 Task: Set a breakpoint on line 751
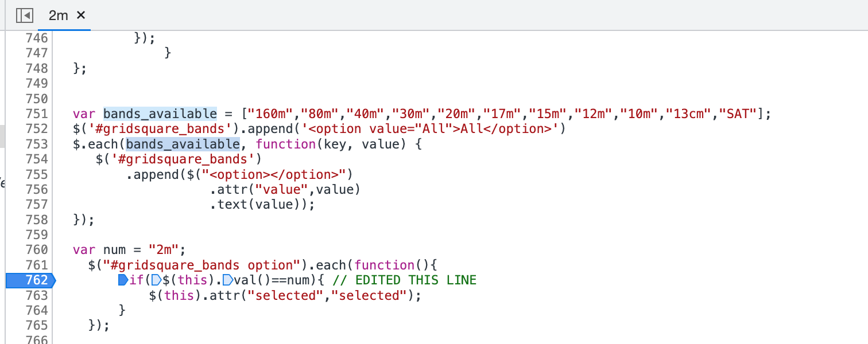click(x=38, y=114)
